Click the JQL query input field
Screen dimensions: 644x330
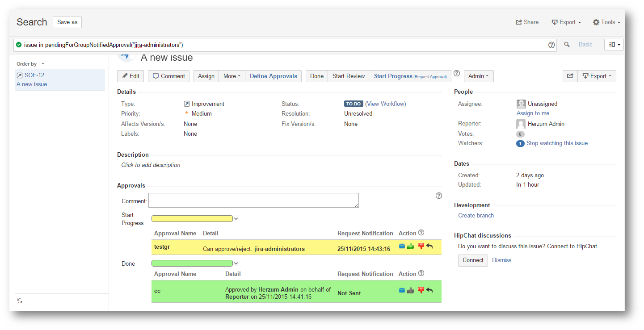tap(285, 45)
